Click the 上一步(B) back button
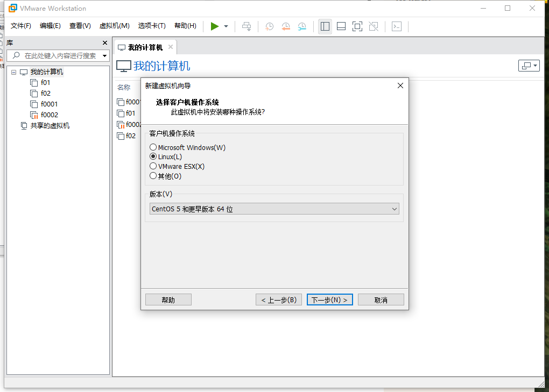Image resolution: width=549 pixels, height=392 pixels. pos(279,300)
